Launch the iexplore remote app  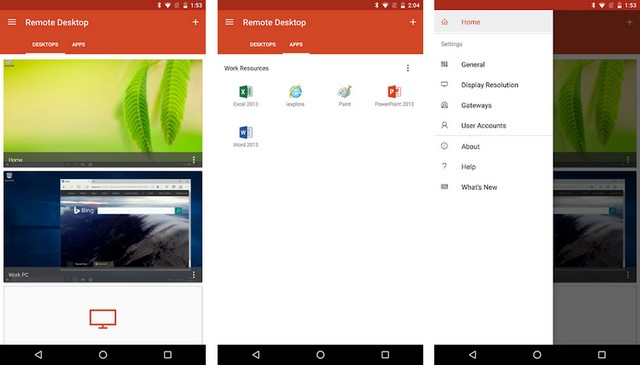point(295,96)
